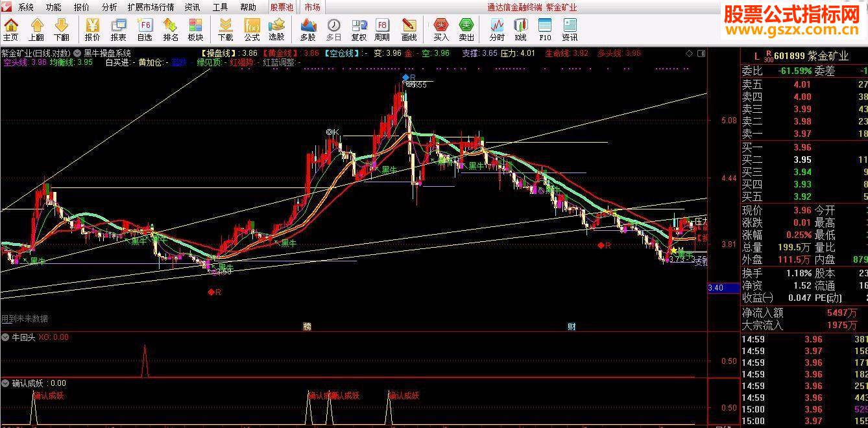Switch to K线 candlestick chart

click(520, 30)
